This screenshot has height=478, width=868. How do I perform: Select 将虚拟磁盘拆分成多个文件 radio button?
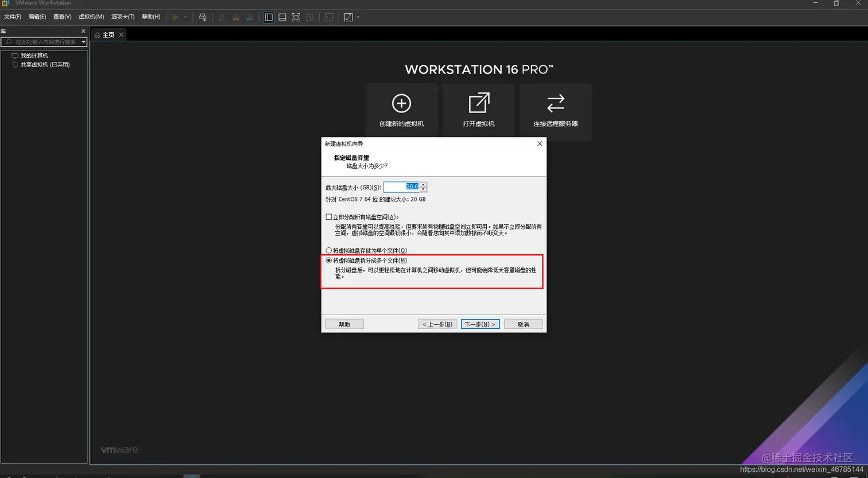(x=329, y=261)
